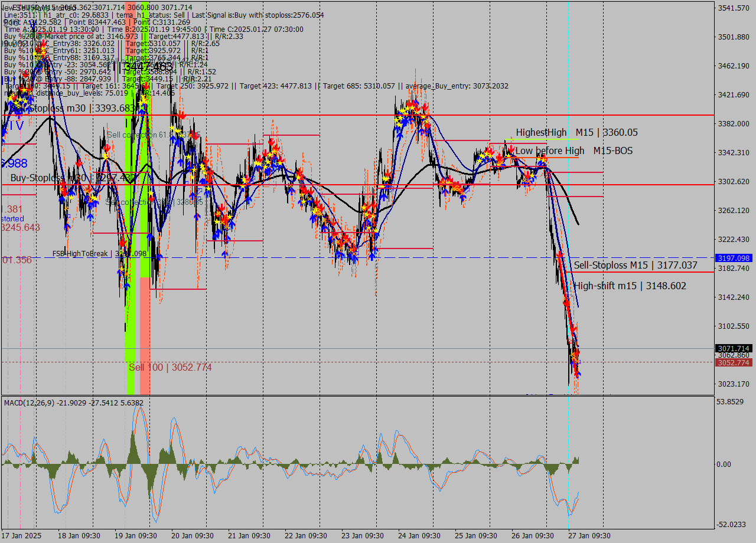Image resolution: width=756 pixels, height=543 pixels.
Task: Click the 'Point A:3129.582 | Point B' line
Action: pos(97,22)
